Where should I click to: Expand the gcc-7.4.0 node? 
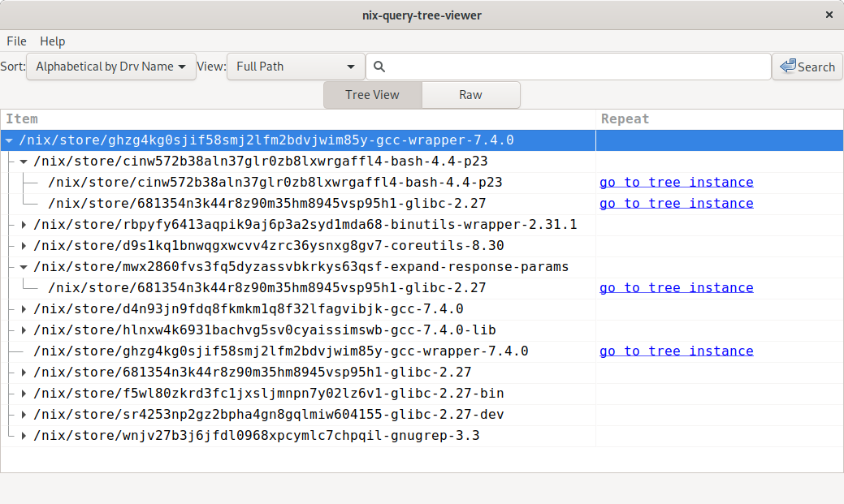[x=24, y=309]
